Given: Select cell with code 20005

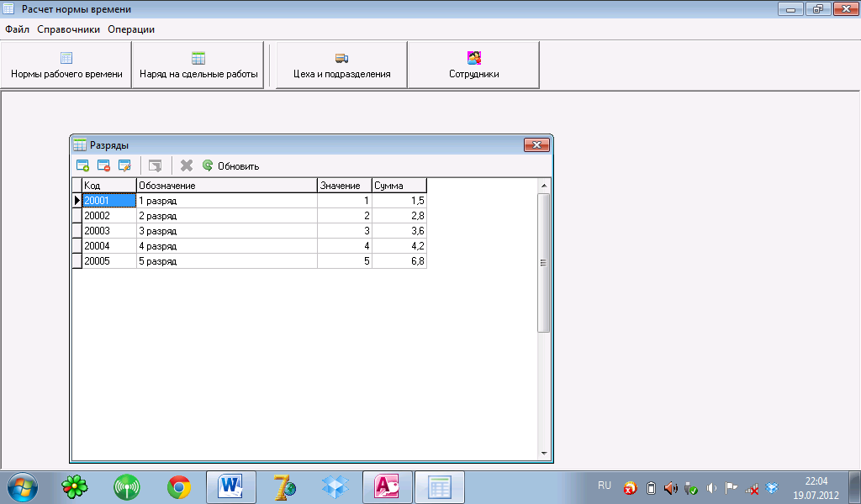Looking at the screenshot, I should coord(109,261).
